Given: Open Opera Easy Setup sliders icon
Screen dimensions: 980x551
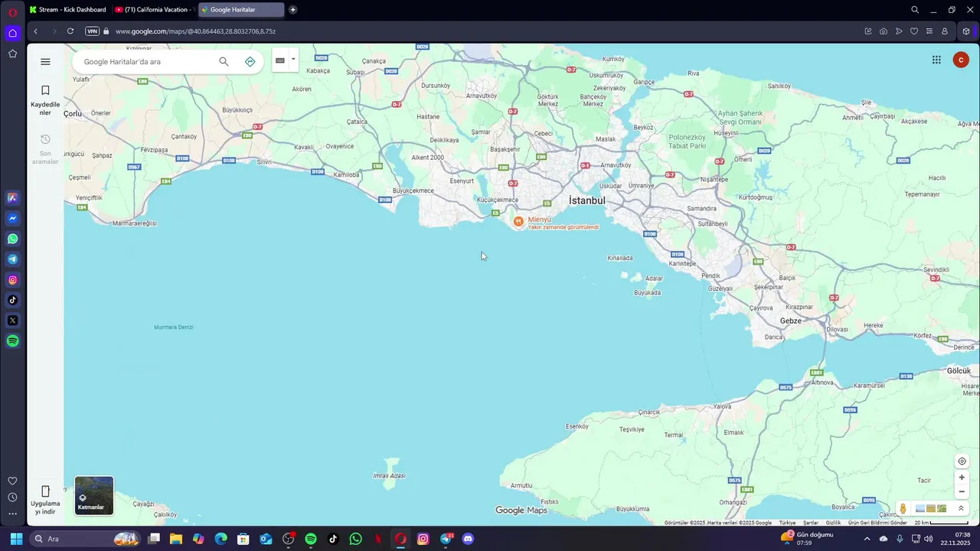Looking at the screenshot, I should pyautogui.click(x=929, y=31).
